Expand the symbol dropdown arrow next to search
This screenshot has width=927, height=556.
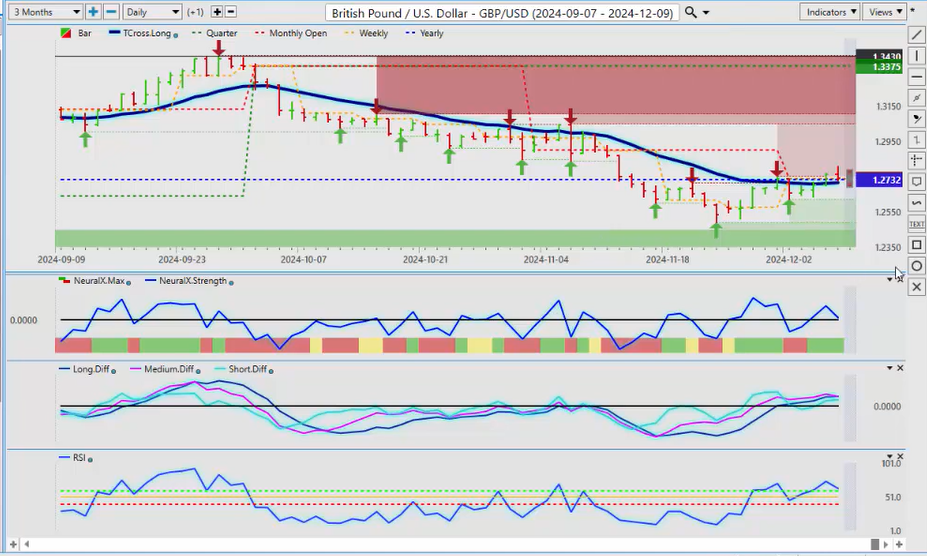click(707, 13)
